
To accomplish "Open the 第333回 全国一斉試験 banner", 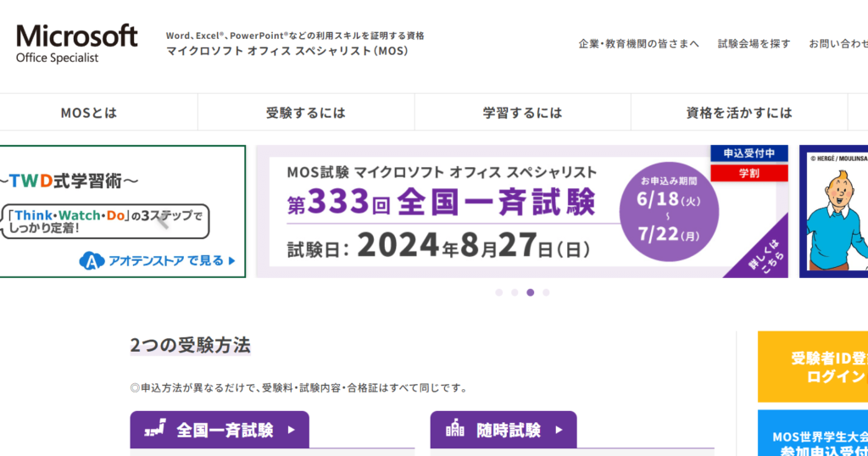I will [x=521, y=212].
